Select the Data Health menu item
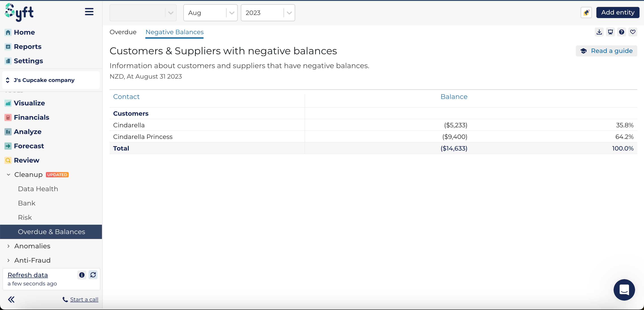 (38, 189)
